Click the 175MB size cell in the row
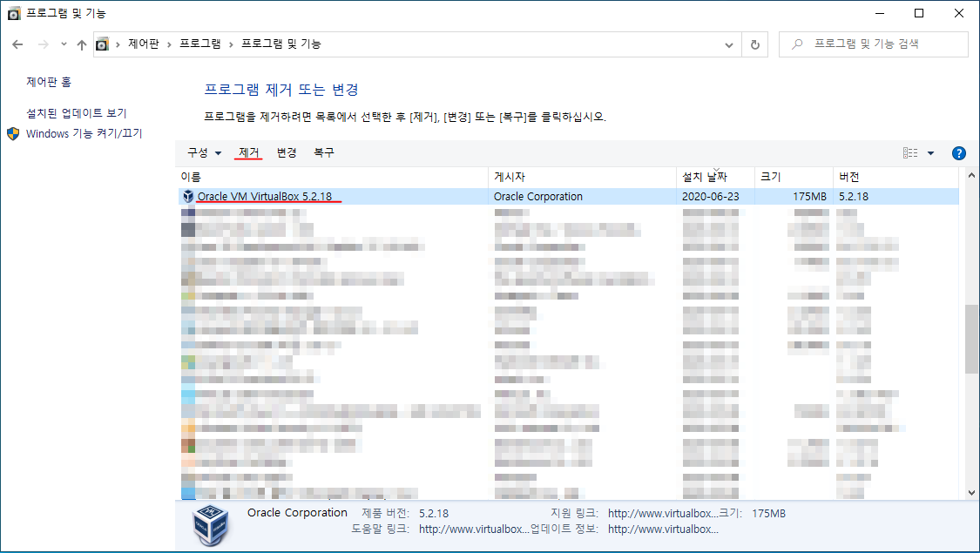This screenshot has width=980, height=553. pyautogui.click(x=809, y=196)
